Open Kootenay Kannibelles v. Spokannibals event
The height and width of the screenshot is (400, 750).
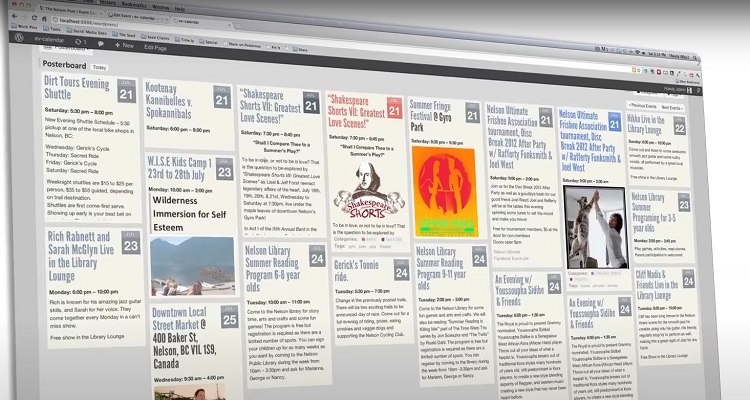click(x=169, y=100)
